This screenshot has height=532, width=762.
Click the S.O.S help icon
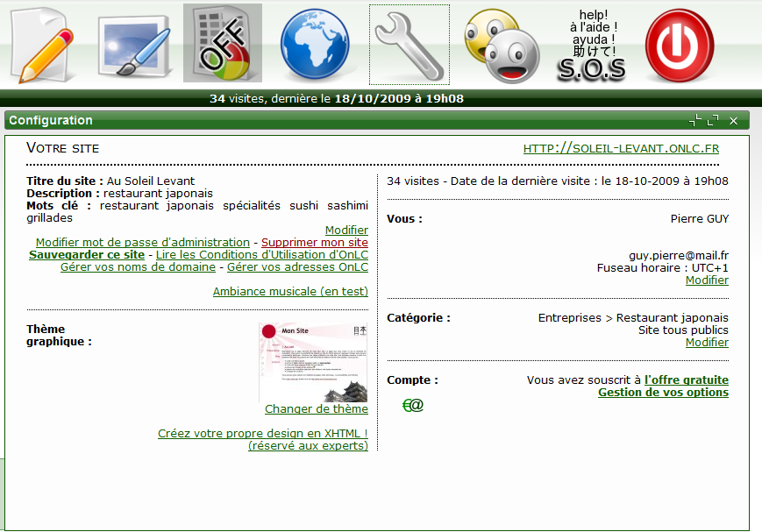[x=592, y=45]
